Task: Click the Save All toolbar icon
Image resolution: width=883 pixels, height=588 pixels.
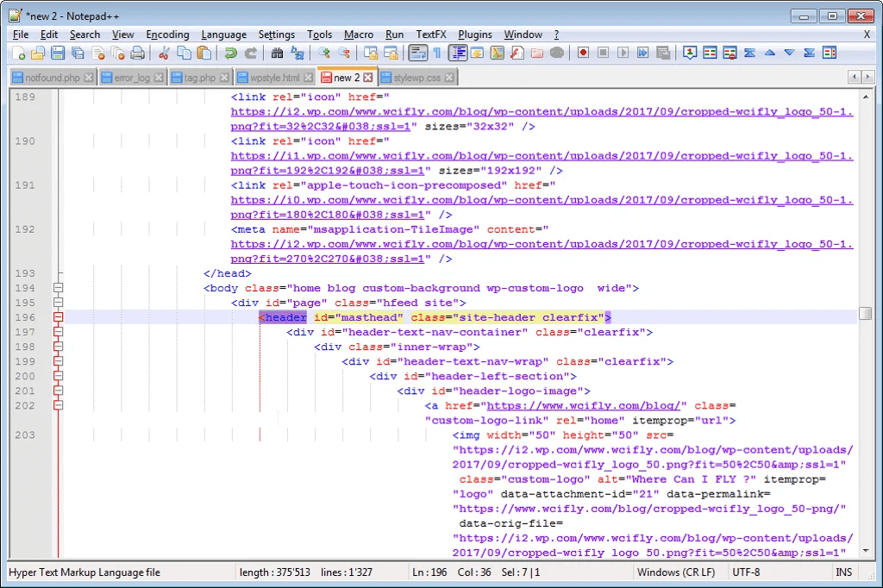Action: click(77, 53)
